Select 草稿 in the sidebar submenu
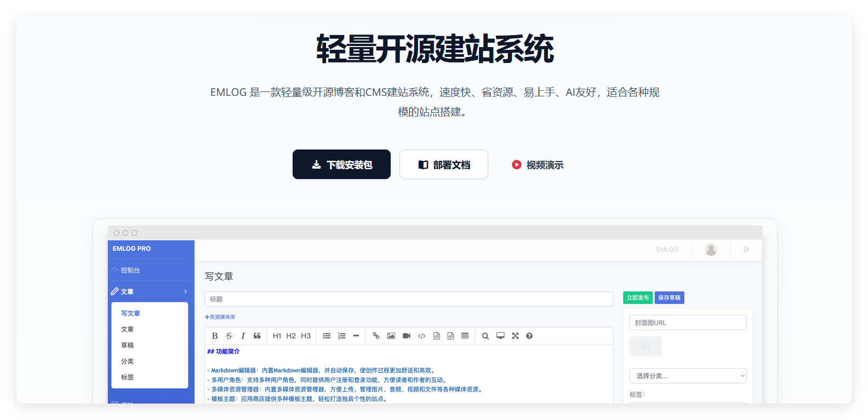The width and height of the screenshot is (868, 420). point(127,345)
